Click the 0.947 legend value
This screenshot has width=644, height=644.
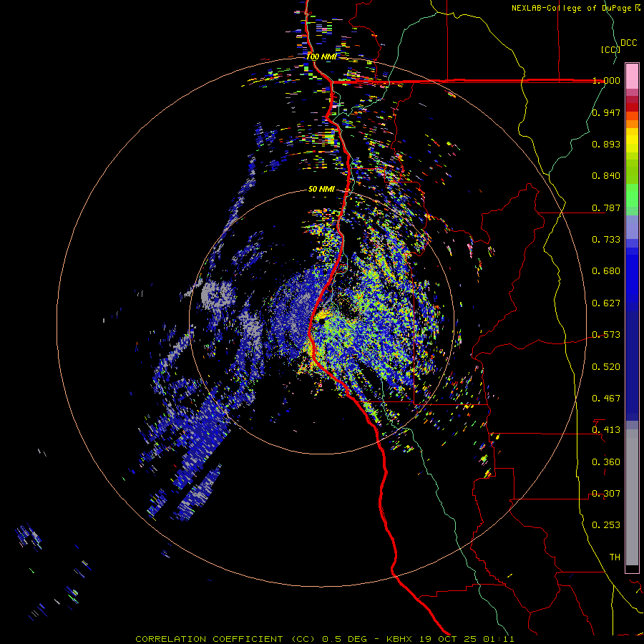coord(606,112)
